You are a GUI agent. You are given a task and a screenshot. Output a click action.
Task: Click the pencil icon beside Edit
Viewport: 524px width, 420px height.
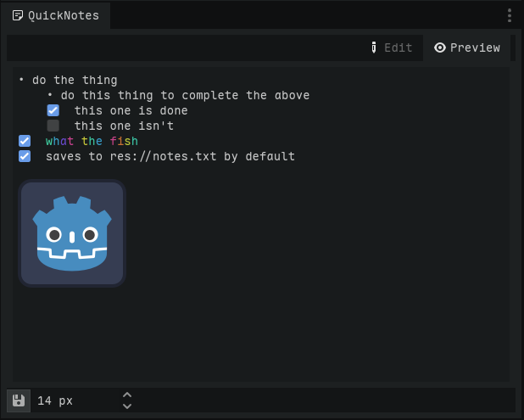(374, 48)
